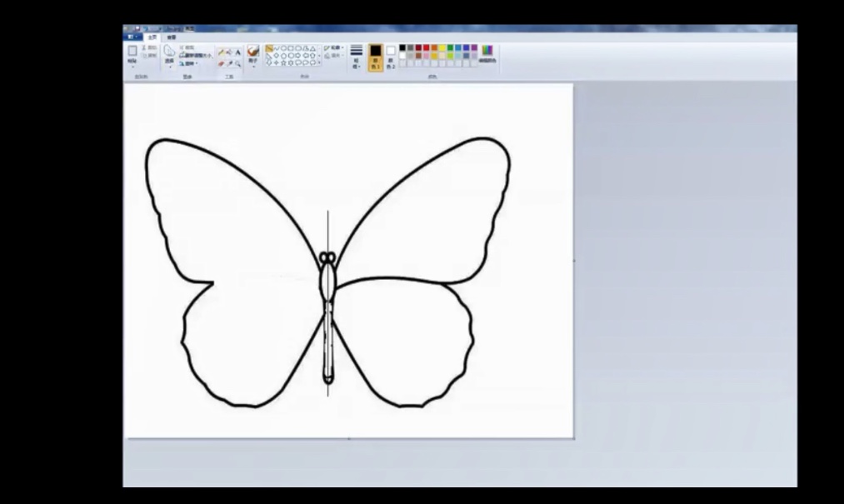Select the Eraser tool
The height and width of the screenshot is (504, 844).
pyautogui.click(x=221, y=63)
